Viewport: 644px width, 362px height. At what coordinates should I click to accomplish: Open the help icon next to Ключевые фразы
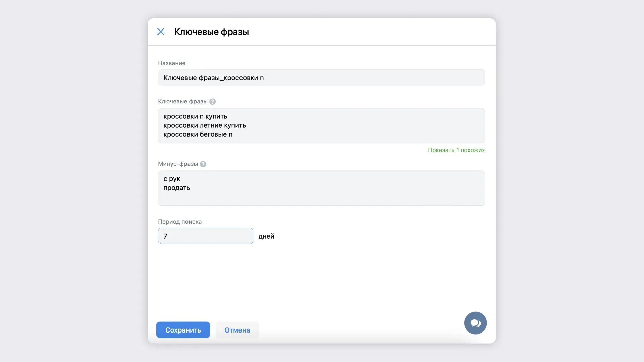(213, 102)
